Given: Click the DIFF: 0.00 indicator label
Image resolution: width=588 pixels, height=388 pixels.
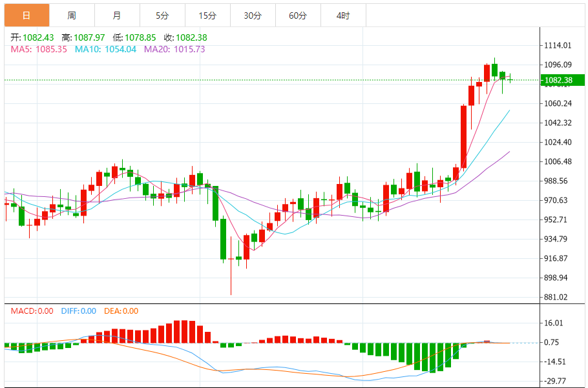Looking at the screenshot, I should pyautogui.click(x=78, y=311).
